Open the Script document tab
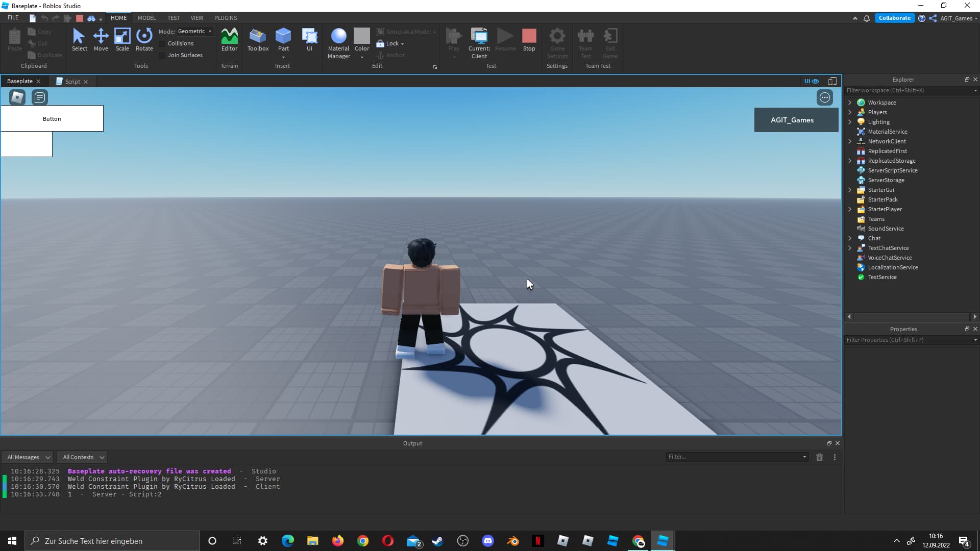980x551 pixels. (x=72, y=82)
